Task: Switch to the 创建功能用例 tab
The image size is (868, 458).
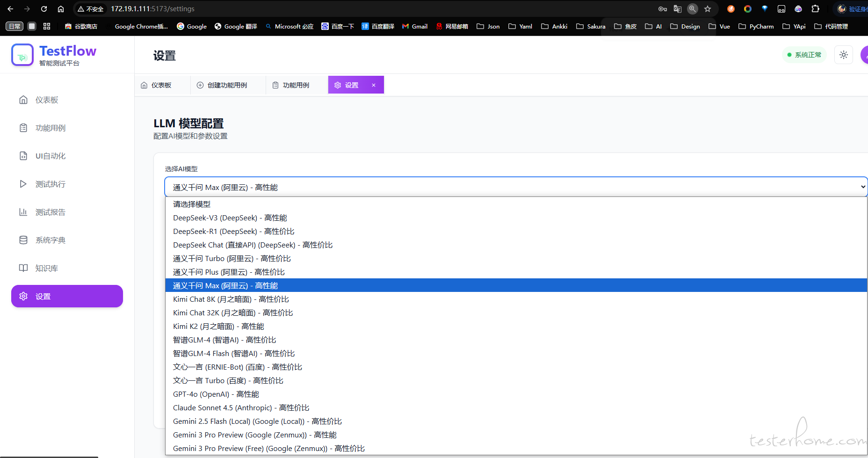Action: [227, 85]
